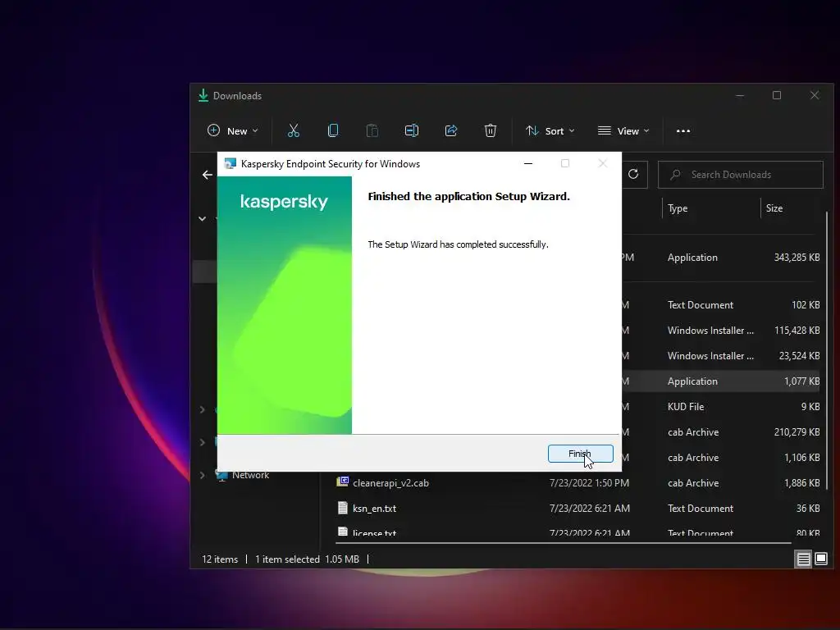Image resolution: width=840 pixels, height=630 pixels.
Task: Cut selected item with scissors icon
Action: [294, 130]
